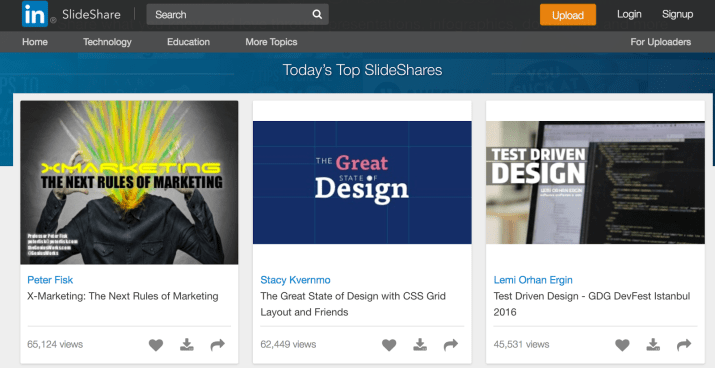Open Peter Fisk's author profile link

[50, 280]
